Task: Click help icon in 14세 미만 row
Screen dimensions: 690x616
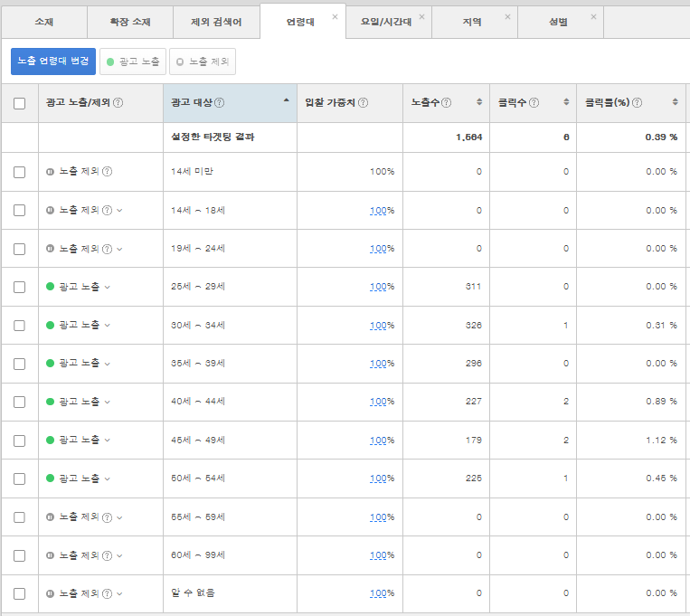Action: pos(107,172)
